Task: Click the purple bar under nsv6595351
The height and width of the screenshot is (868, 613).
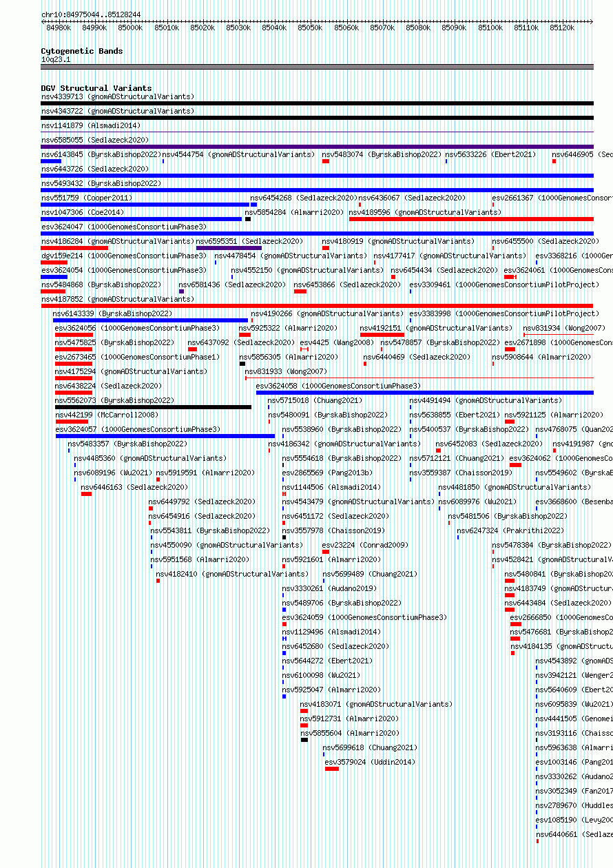Action: tap(229, 248)
